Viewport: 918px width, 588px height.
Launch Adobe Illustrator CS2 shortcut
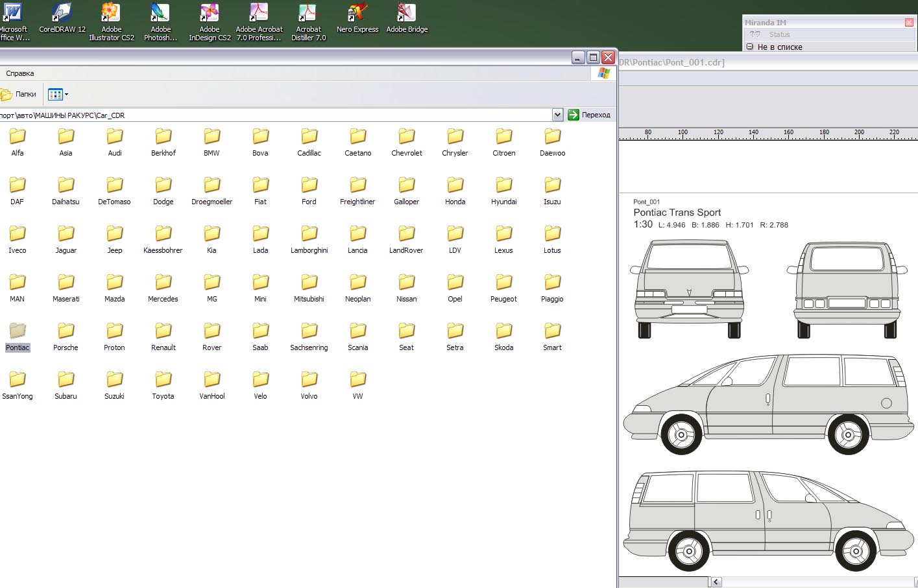click(112, 21)
